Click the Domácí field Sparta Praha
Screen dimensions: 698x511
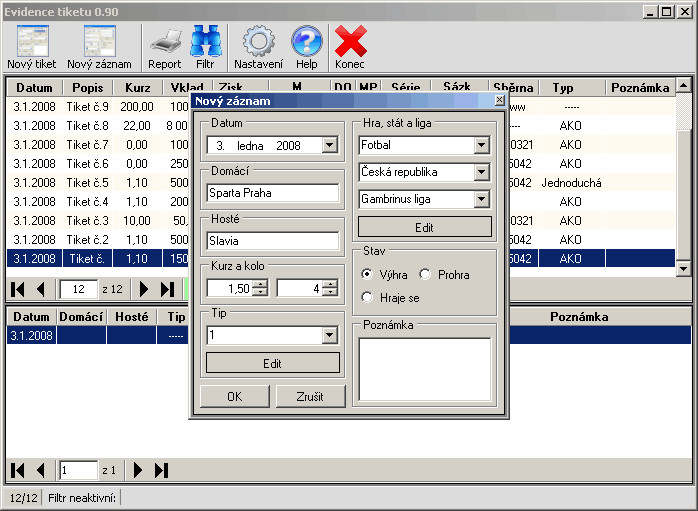click(272, 193)
